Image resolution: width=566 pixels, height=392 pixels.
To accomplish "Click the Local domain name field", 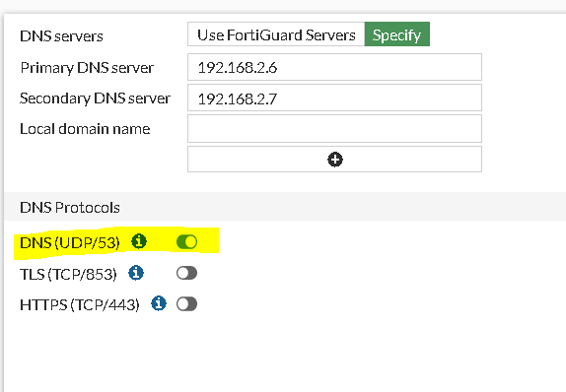I will pyautogui.click(x=334, y=129).
